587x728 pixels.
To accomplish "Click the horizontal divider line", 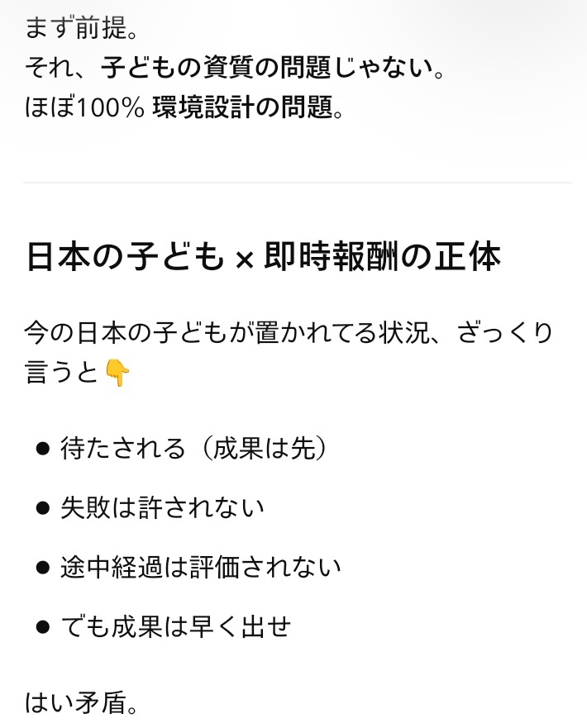I will click(x=298, y=183).
